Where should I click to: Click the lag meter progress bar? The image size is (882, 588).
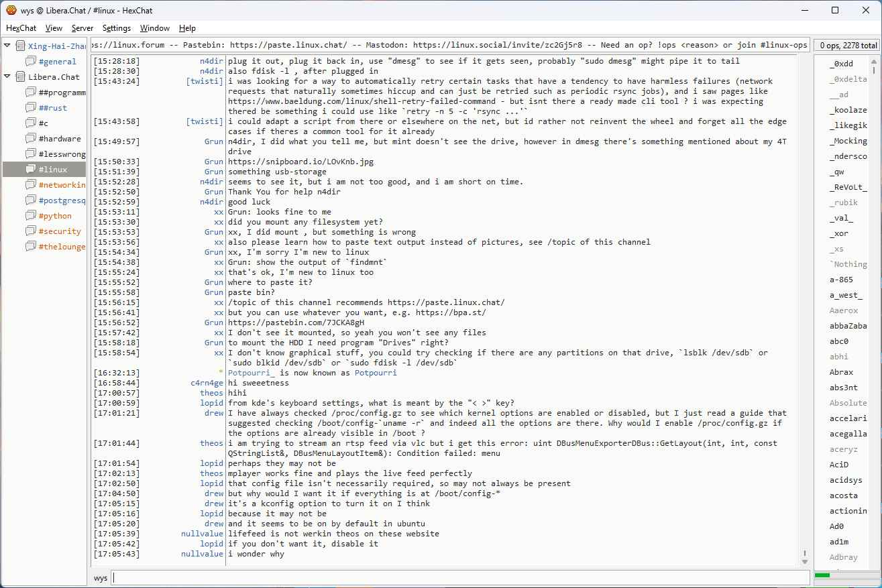pos(845,575)
